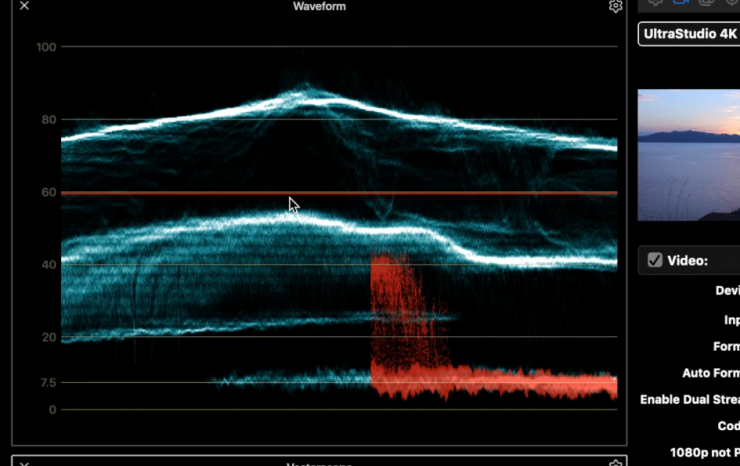Click the 7.5 graticule label
The width and height of the screenshot is (740, 466).
click(47, 383)
